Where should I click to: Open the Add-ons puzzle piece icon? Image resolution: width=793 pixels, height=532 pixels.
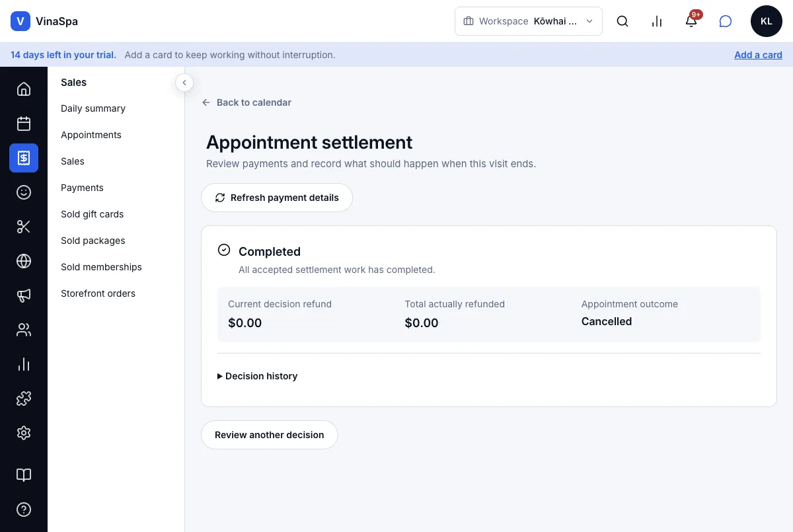[24, 399]
